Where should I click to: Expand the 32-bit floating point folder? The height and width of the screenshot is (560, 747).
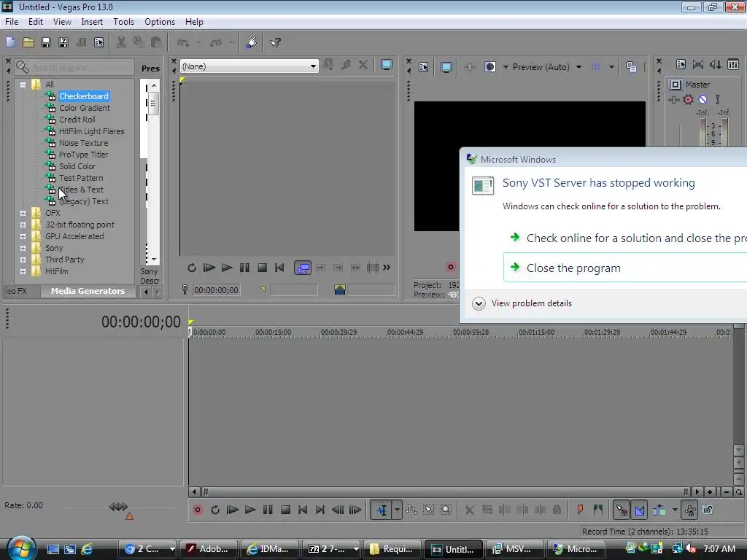pyautogui.click(x=23, y=225)
